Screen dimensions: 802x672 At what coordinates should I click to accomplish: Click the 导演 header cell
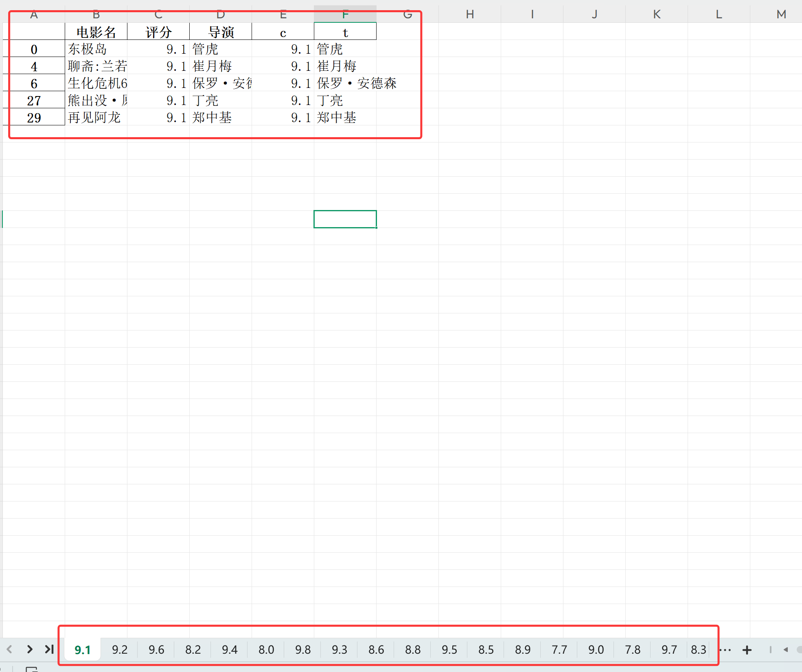tap(221, 32)
